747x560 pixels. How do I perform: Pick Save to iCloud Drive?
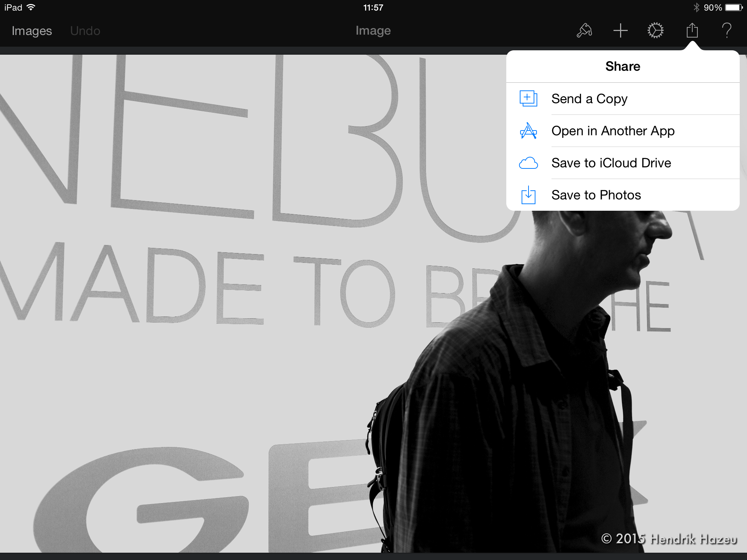(623, 163)
